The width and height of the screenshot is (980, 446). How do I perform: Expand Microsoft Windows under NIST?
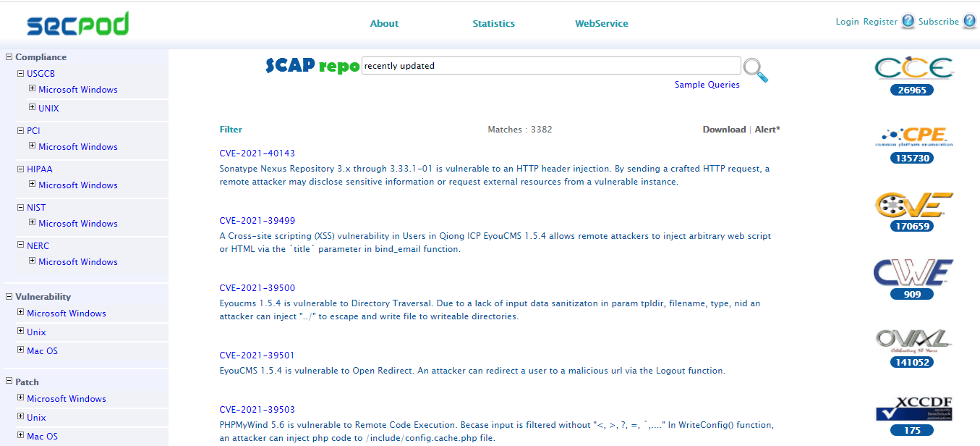pyautogui.click(x=32, y=222)
